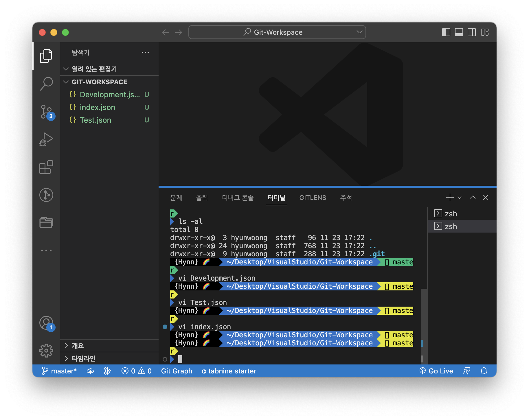The width and height of the screenshot is (529, 420).
Task: Start the Go Live server
Action: click(436, 371)
